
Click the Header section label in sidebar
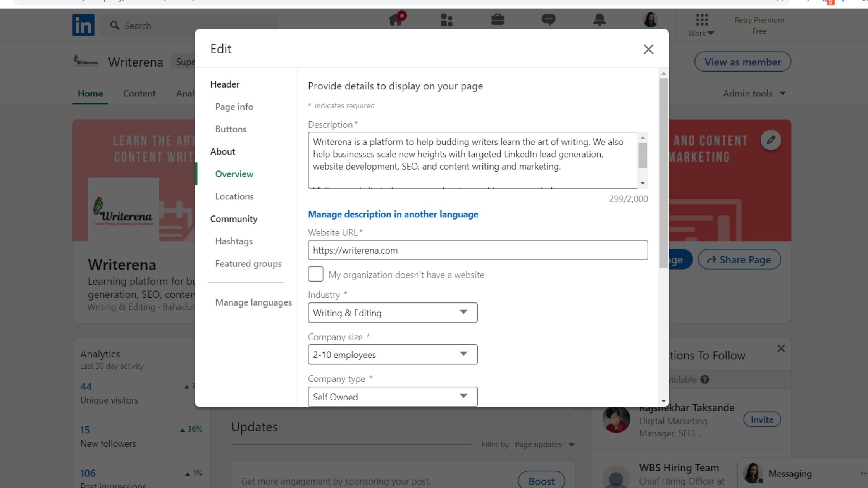pos(225,84)
